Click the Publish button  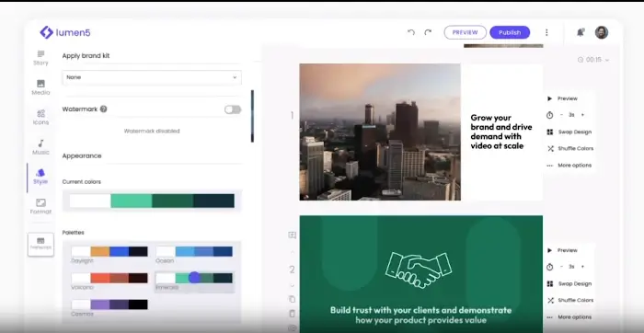click(x=510, y=32)
